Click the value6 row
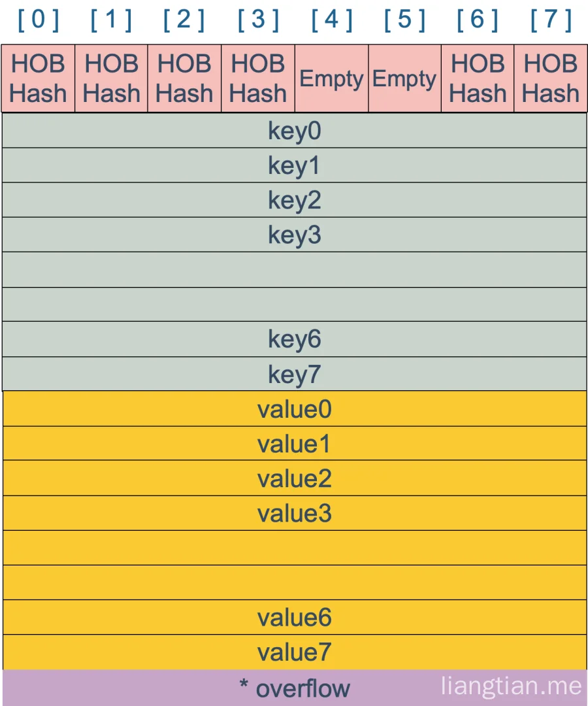This screenshot has height=706, width=588. point(295,617)
